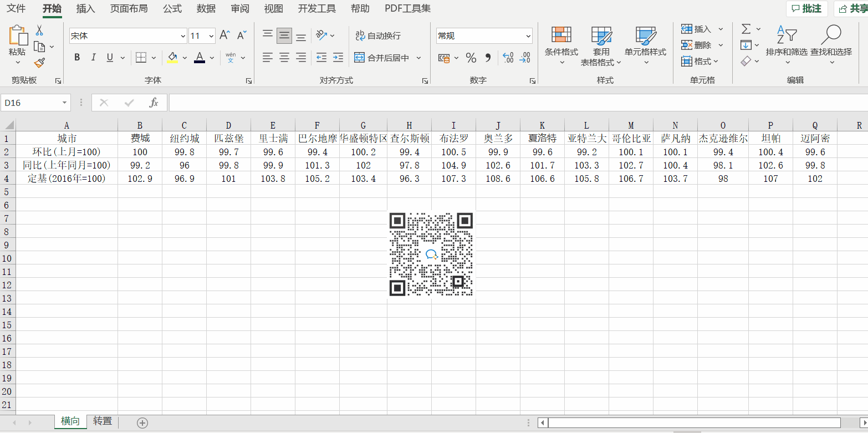Image resolution: width=868 pixels, height=433 pixels.
Task: Switch to the 插入 ribbon tab
Action: [x=85, y=9]
